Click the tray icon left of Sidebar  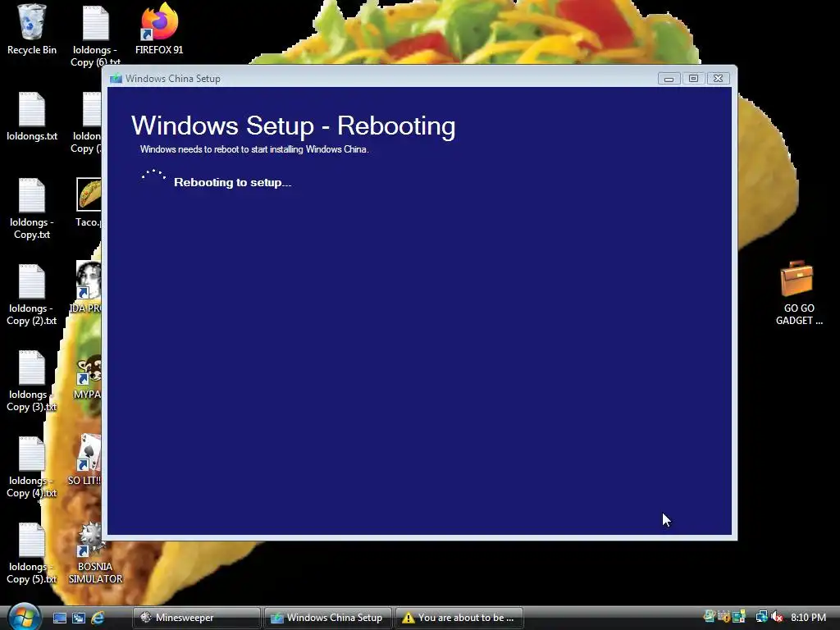point(724,617)
